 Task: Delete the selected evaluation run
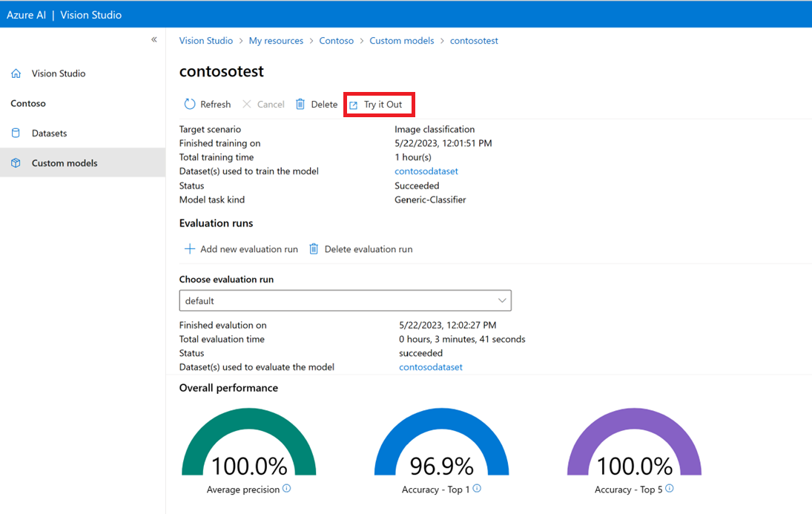[360, 249]
